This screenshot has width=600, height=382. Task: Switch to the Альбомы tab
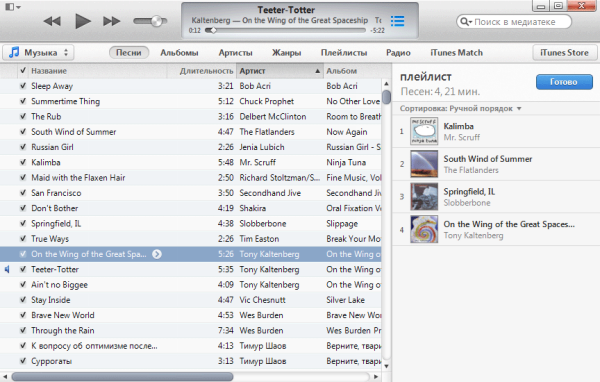click(x=179, y=52)
